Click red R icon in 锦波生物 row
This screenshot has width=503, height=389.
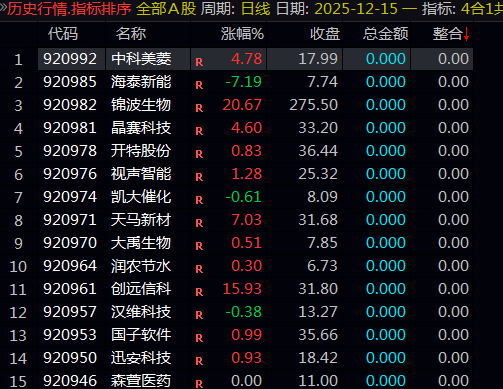(199, 108)
